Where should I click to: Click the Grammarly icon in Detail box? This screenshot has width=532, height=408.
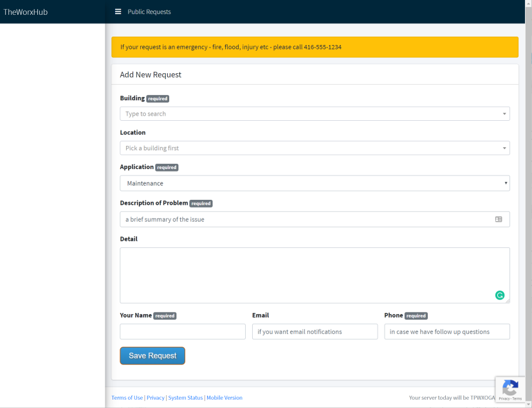click(499, 295)
